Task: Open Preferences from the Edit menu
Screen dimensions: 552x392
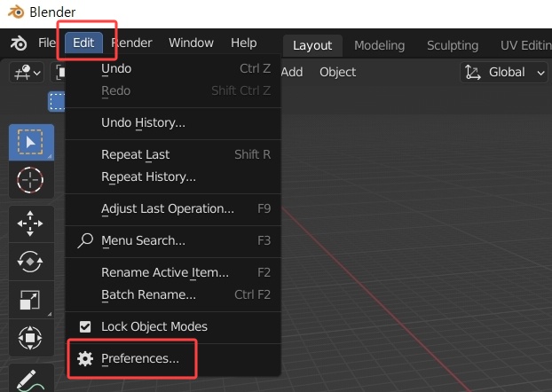Action: click(x=173, y=358)
